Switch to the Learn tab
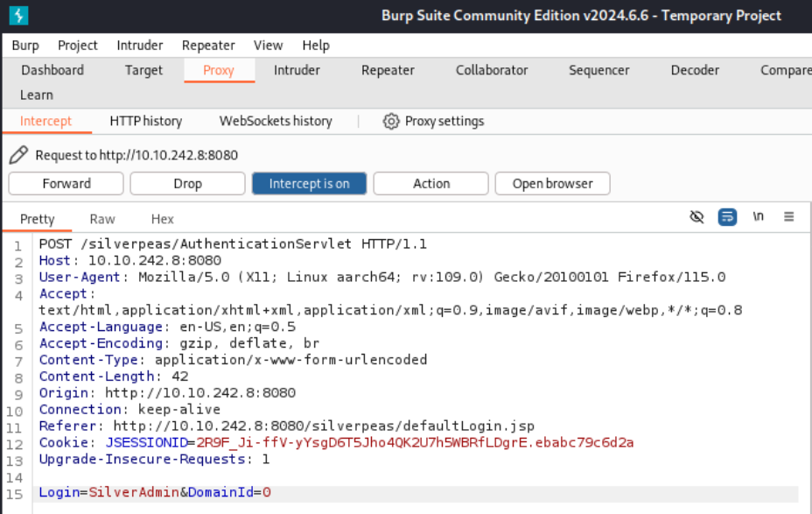Viewport: 812px width, 514px height. pos(36,95)
